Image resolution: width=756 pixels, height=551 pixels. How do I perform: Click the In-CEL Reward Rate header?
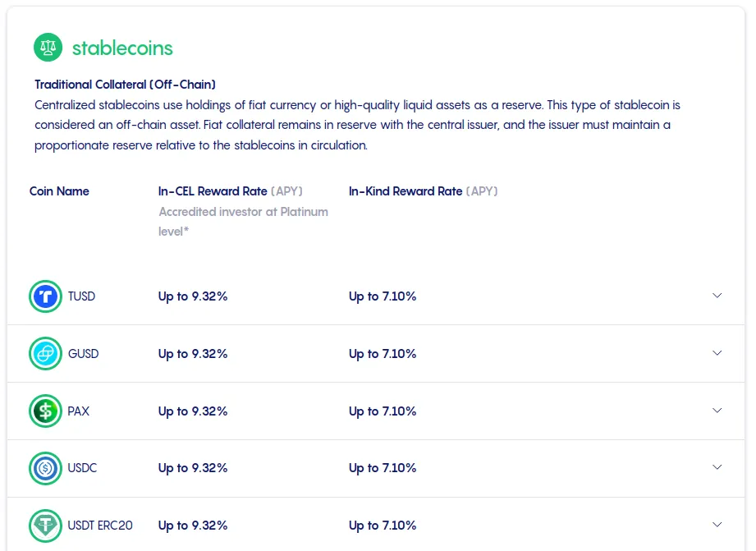coord(231,191)
